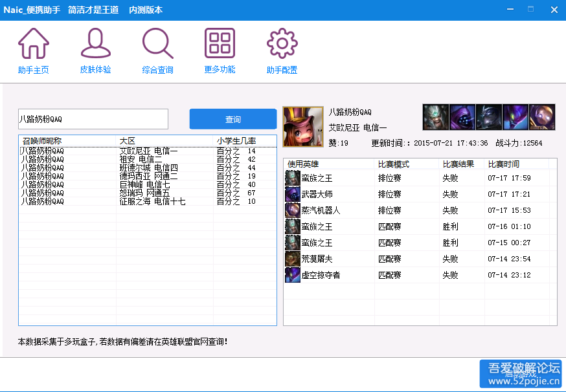This screenshot has width=566, height=392.
Task: Click 比赛模式 column header
Action: pyautogui.click(x=407, y=164)
